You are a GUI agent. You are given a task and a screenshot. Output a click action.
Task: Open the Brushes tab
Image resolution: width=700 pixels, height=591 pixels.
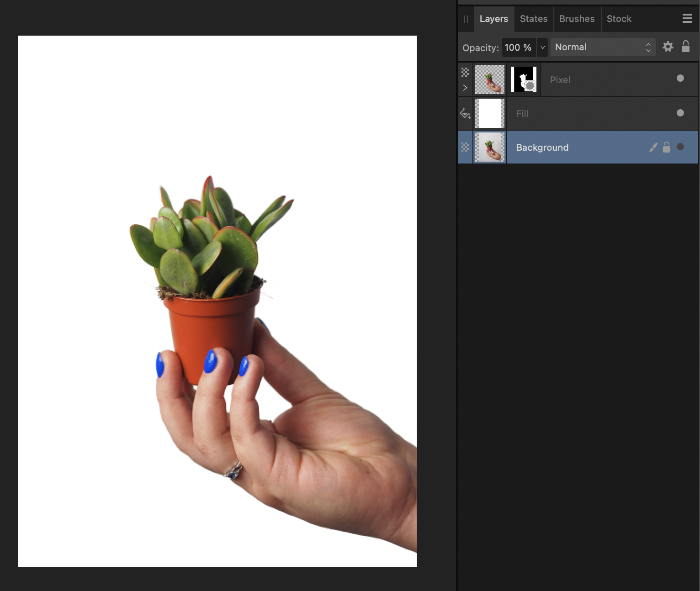577,19
